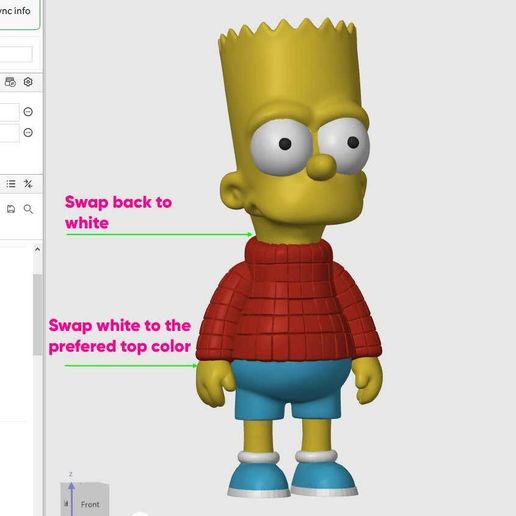Click Bart's red sweater on the model
This screenshot has width=516, height=516.
click(x=289, y=300)
